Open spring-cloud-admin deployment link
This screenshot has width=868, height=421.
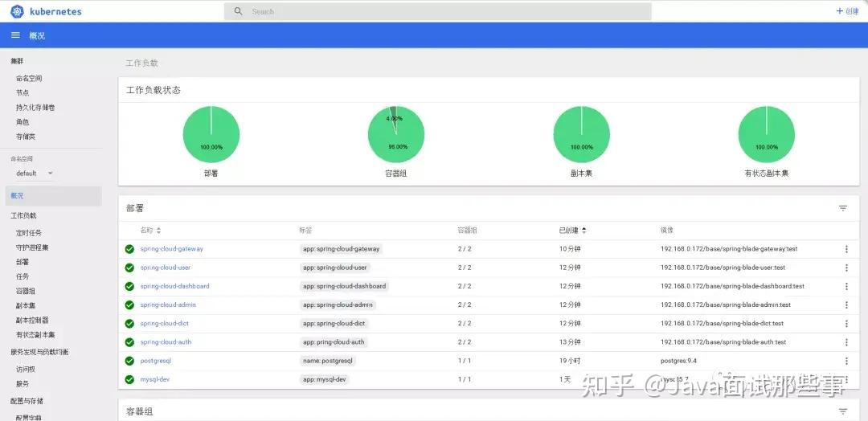coord(168,305)
